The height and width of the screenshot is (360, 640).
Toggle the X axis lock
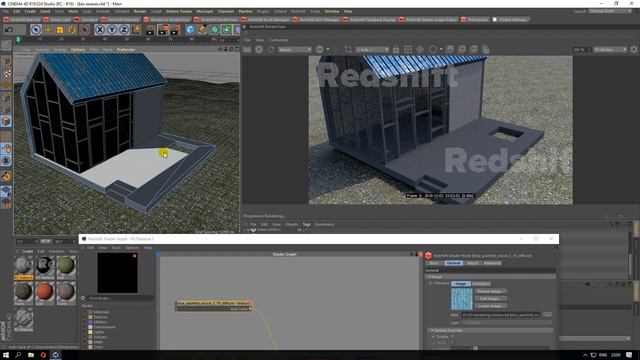[x=100, y=29]
